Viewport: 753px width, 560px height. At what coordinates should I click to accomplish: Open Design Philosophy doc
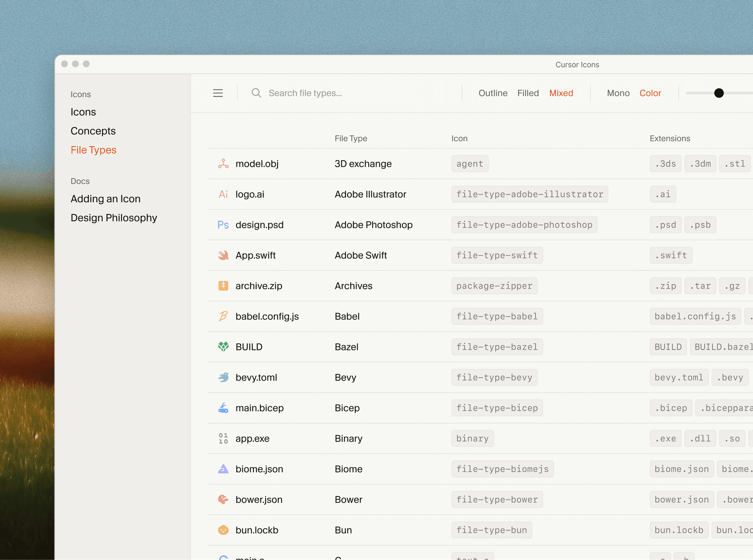[x=114, y=218]
